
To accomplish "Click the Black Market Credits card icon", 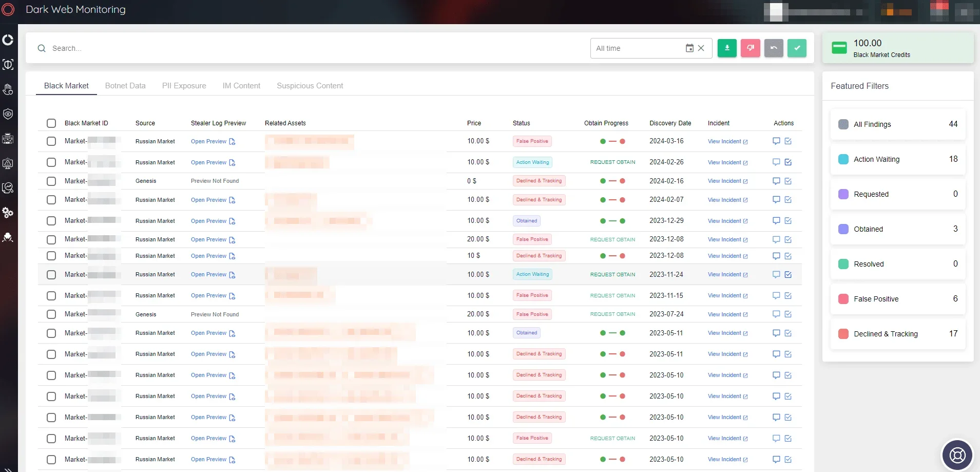I will (x=839, y=48).
